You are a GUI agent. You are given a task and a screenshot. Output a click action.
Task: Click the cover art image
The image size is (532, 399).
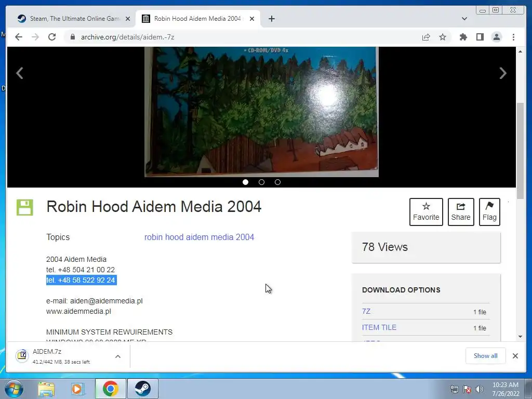point(261,112)
